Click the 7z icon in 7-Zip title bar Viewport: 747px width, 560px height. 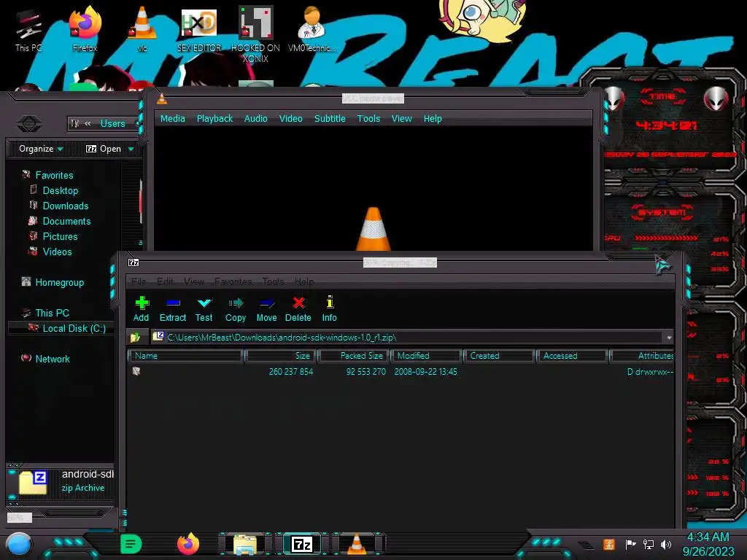(133, 262)
